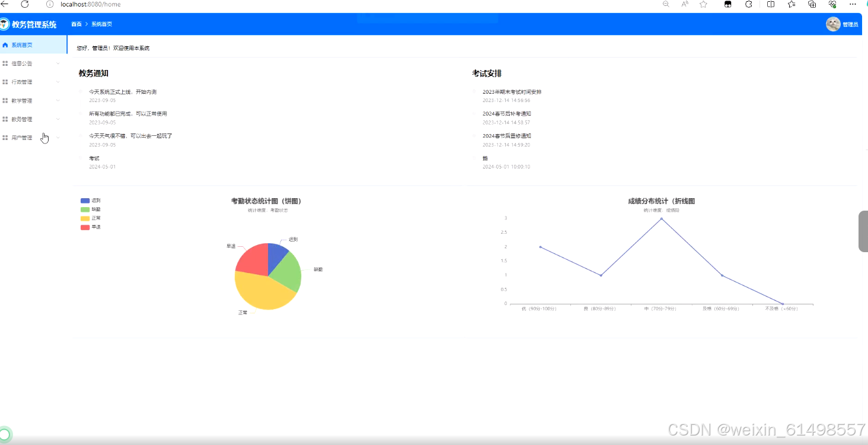The width and height of the screenshot is (868, 445).
Task: Click the grid icon beside 用户管理
Action: click(5, 137)
